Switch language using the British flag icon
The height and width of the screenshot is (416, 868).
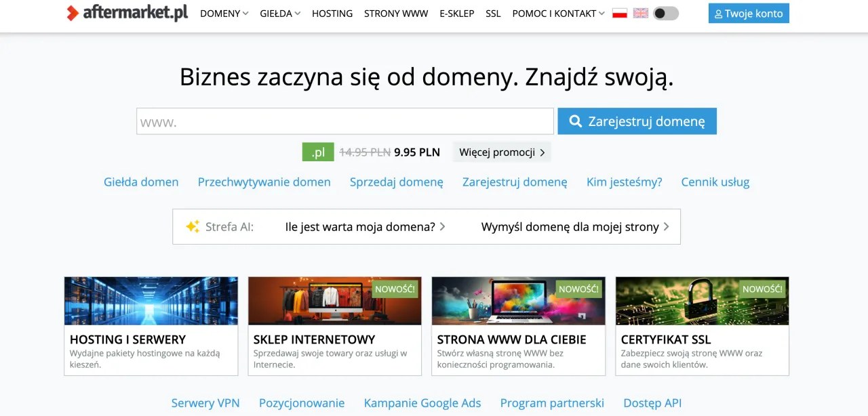[640, 12]
